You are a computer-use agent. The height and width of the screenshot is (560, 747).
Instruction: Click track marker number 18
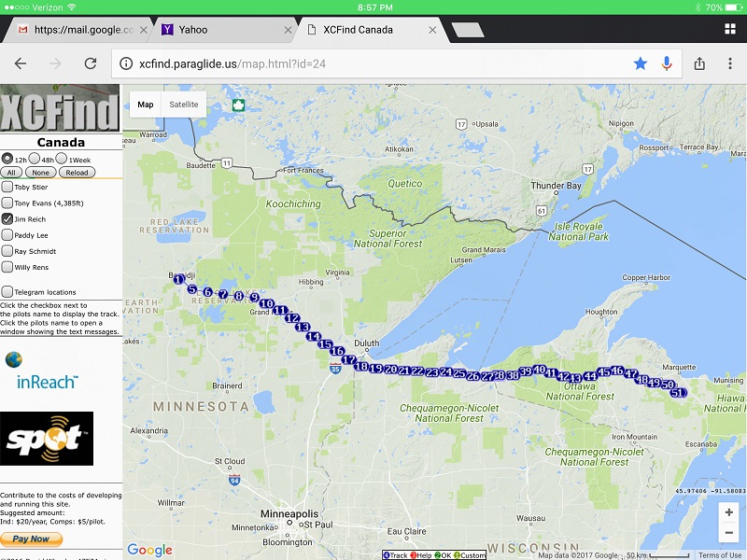click(361, 366)
